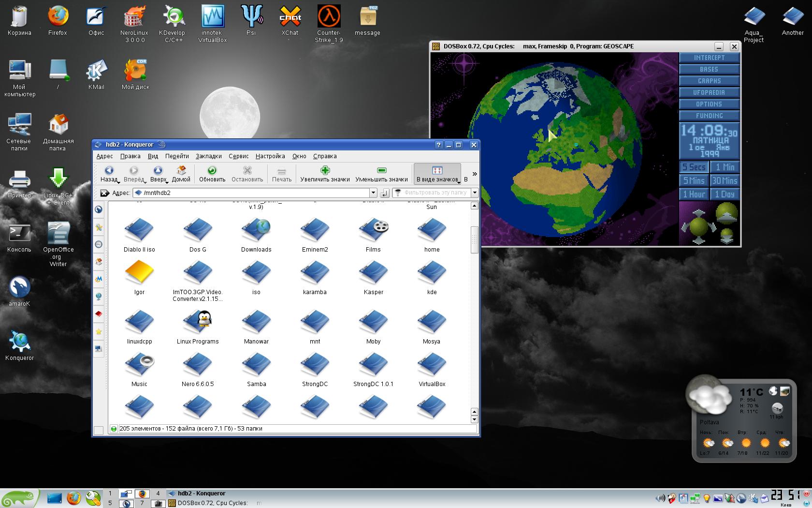Click Увеличить значки zoom-in icon
Viewport: 812px width, 508px height.
325,170
